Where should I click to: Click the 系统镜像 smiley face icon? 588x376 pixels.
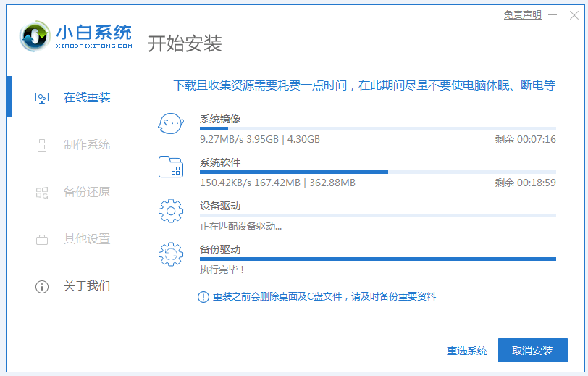pyautogui.click(x=171, y=124)
